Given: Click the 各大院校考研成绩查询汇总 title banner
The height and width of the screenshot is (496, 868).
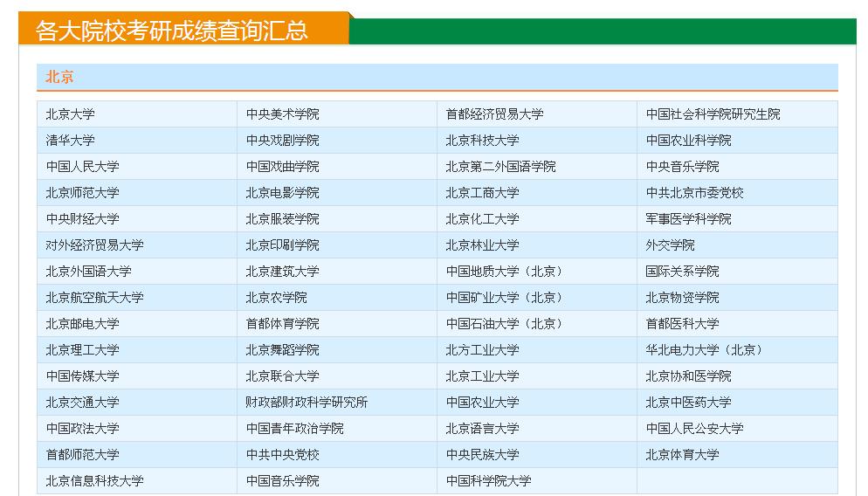Looking at the screenshot, I should coord(172,31).
